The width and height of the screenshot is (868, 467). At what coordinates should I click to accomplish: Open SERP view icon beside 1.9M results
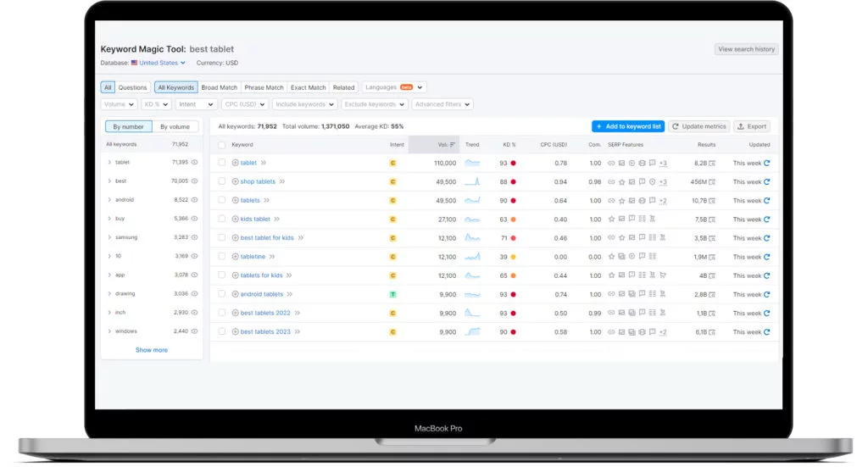pyautogui.click(x=712, y=257)
